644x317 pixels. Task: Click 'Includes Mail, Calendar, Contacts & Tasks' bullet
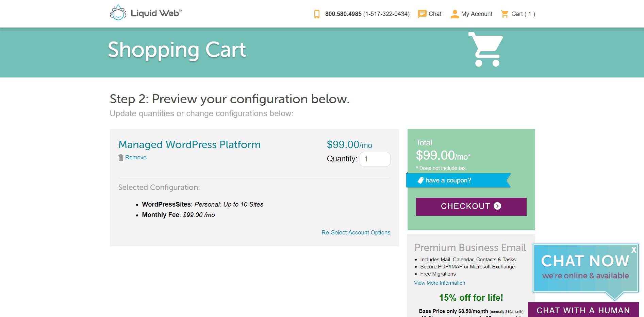click(468, 260)
